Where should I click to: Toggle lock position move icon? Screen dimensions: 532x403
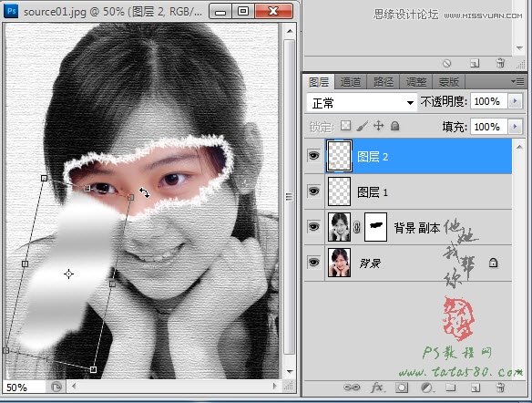pyautogui.click(x=378, y=126)
